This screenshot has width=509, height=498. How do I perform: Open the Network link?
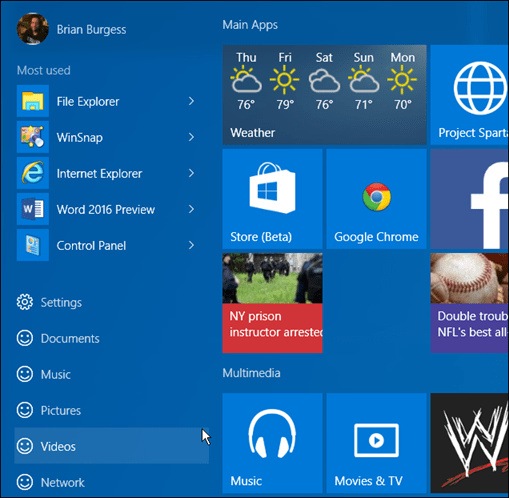click(x=63, y=483)
